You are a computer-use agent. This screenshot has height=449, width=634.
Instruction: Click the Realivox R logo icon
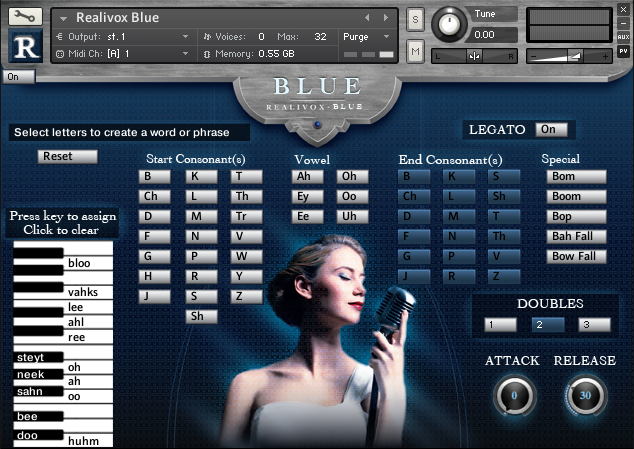(25, 47)
